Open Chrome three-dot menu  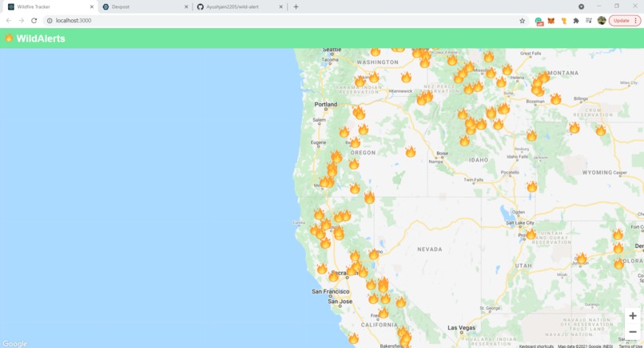tap(636, 21)
